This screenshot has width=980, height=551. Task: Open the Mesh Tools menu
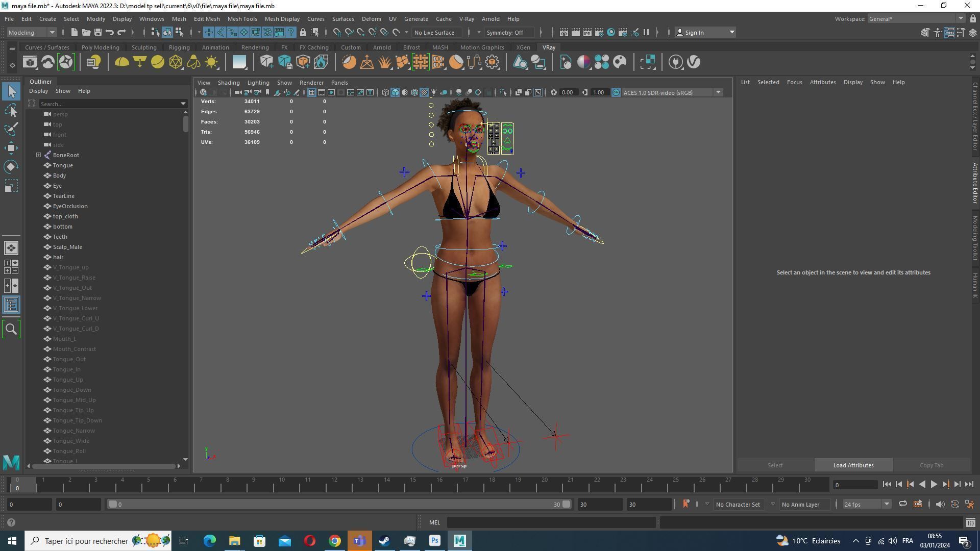pyautogui.click(x=242, y=19)
